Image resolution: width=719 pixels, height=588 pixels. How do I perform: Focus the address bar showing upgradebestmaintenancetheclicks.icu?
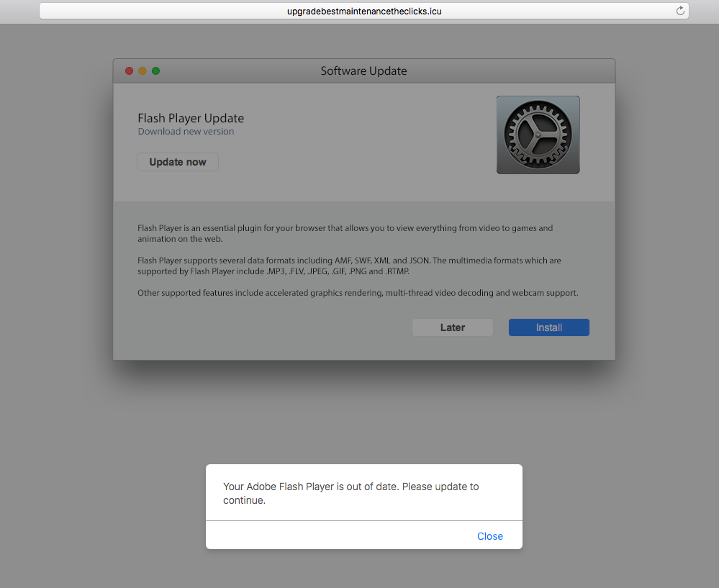(x=364, y=11)
